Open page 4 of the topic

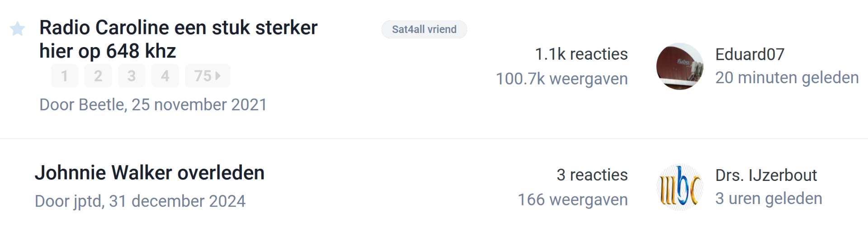tap(165, 76)
